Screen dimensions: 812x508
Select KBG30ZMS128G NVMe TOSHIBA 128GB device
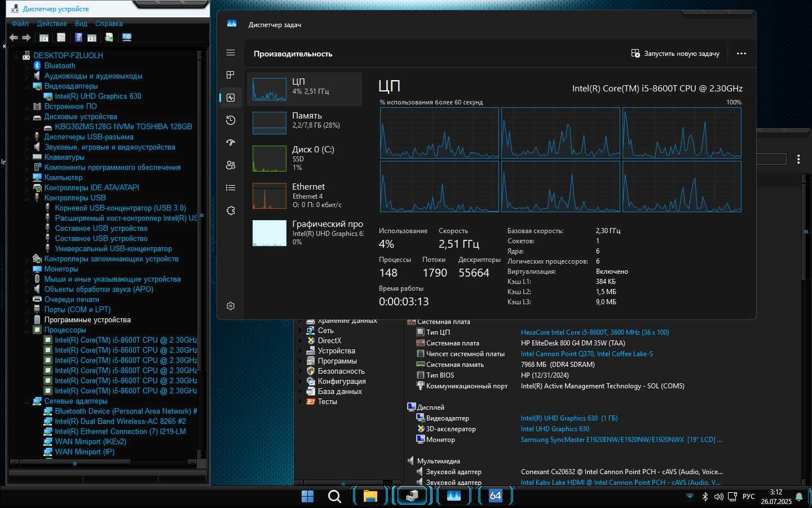pyautogui.click(x=123, y=127)
